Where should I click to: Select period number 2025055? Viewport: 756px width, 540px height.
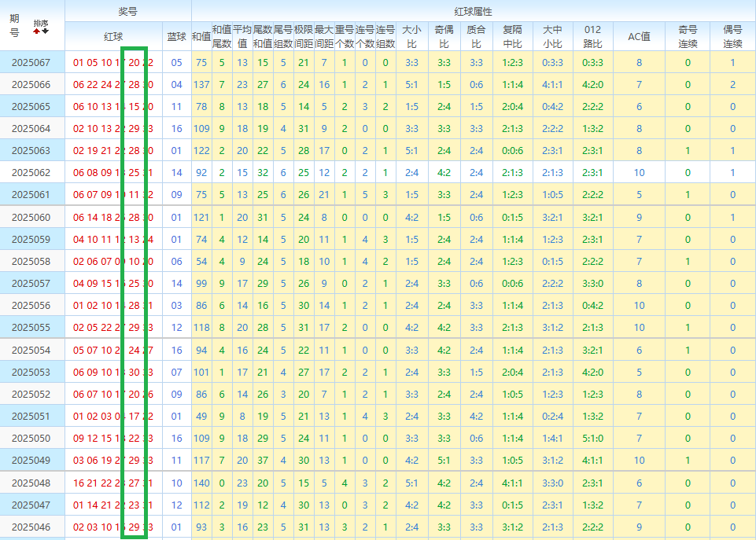point(31,328)
